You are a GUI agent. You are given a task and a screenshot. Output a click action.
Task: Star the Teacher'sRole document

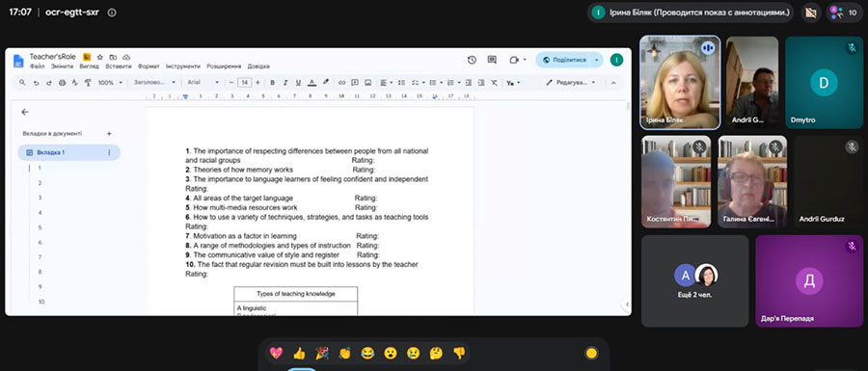[100, 57]
